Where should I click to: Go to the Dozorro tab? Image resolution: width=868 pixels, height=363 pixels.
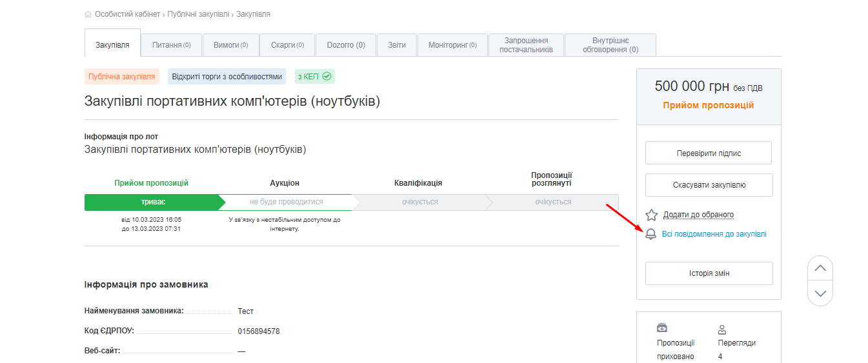[346, 45]
